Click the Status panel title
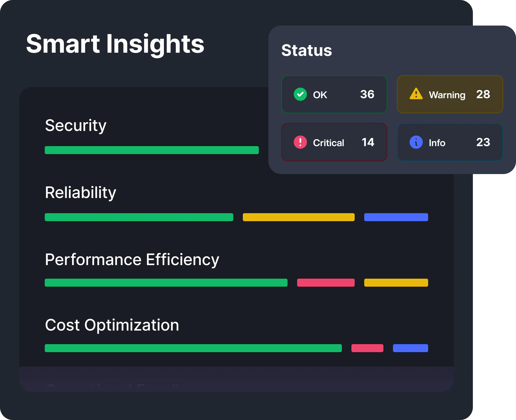The height and width of the screenshot is (420, 516). tap(307, 50)
